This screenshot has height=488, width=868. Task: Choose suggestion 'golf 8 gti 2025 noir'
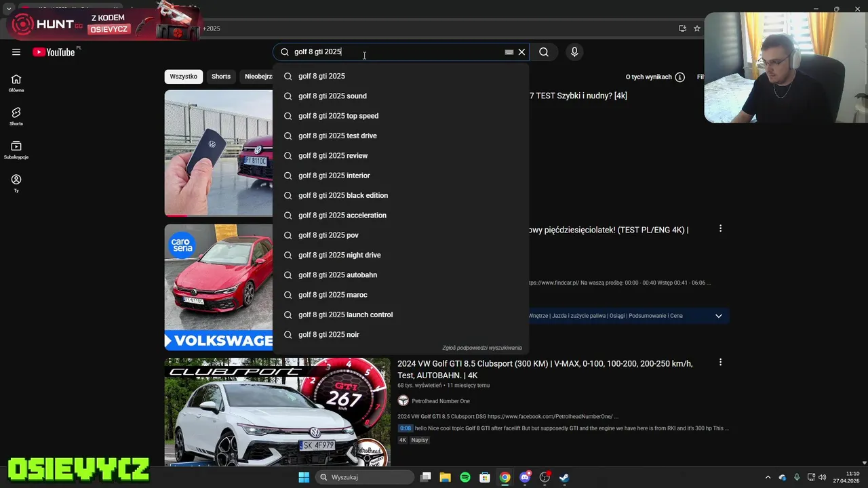point(401,335)
